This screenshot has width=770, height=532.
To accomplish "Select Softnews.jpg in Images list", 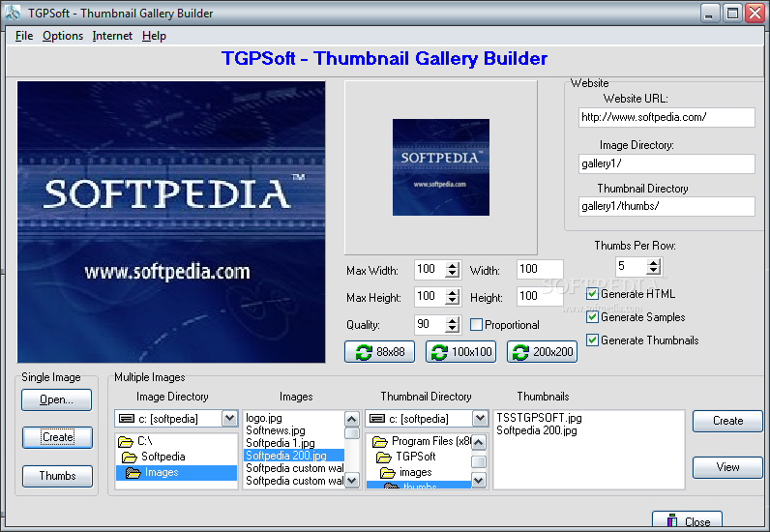I will pos(276,430).
